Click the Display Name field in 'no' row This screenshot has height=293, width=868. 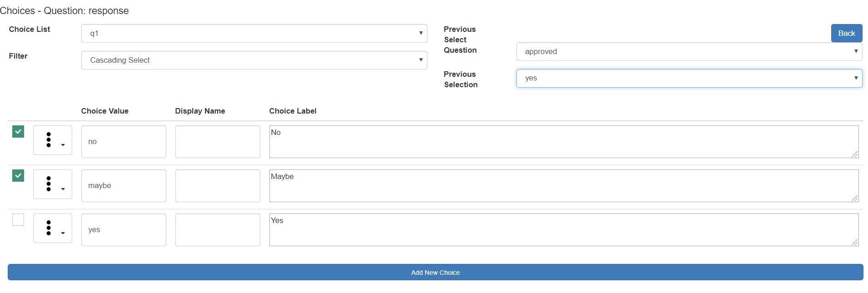coord(218,142)
